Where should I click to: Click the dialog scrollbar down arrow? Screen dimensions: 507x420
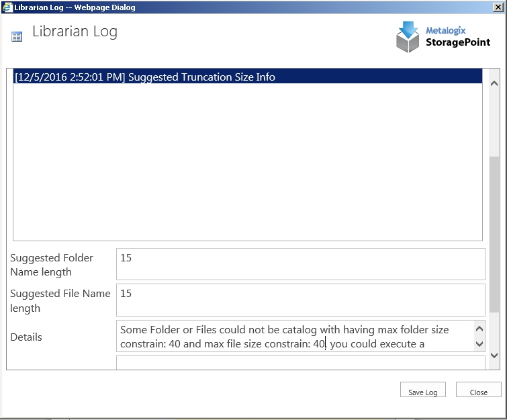pos(494,355)
